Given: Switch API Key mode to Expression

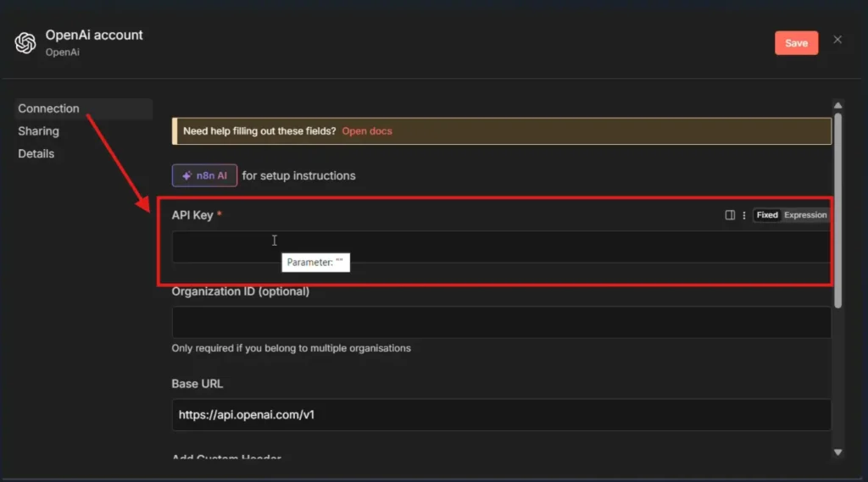Looking at the screenshot, I should coord(805,214).
